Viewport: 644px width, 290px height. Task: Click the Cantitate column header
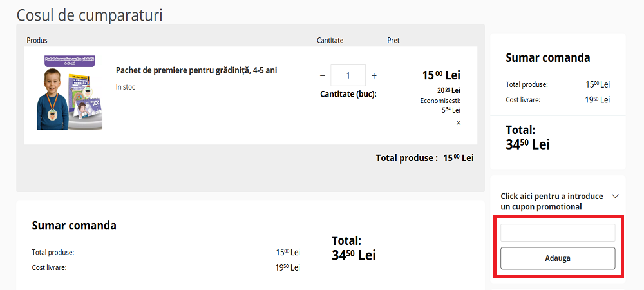330,41
